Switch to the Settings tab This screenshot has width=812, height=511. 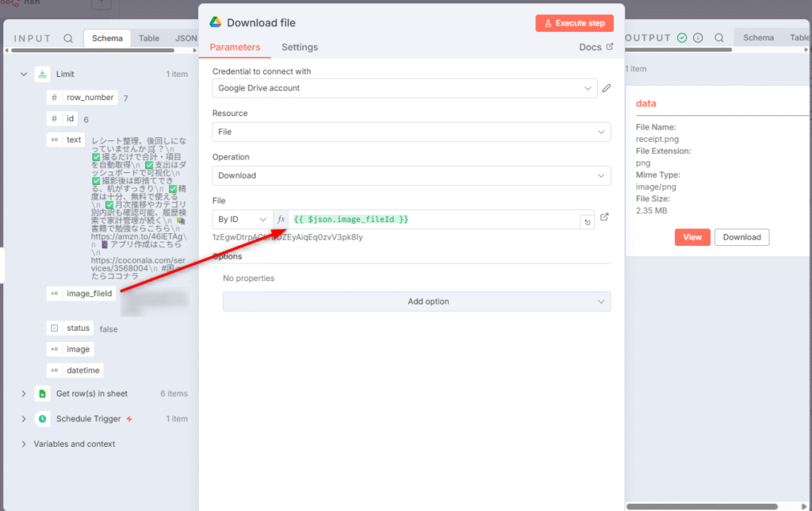[300, 48]
